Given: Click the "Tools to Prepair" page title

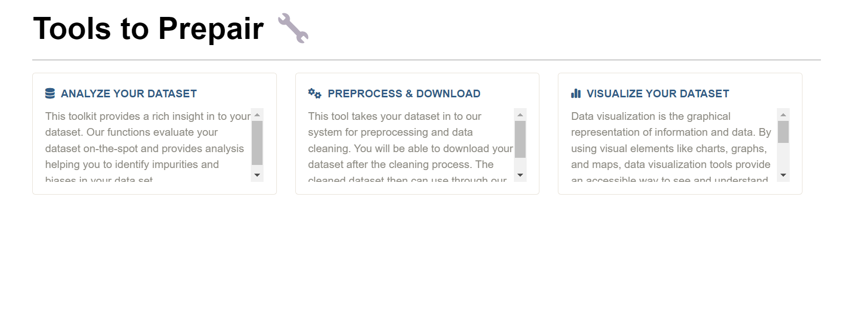Looking at the screenshot, I should pyautogui.click(x=148, y=28).
